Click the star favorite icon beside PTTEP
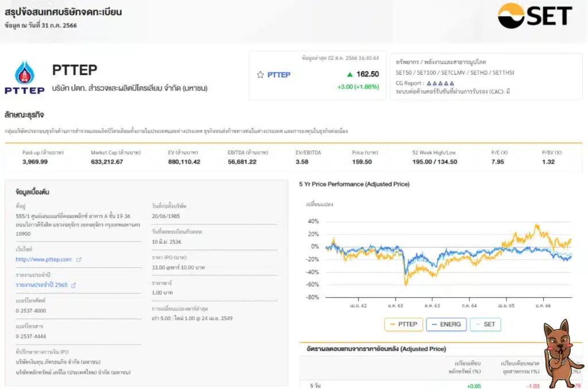 pos(260,75)
